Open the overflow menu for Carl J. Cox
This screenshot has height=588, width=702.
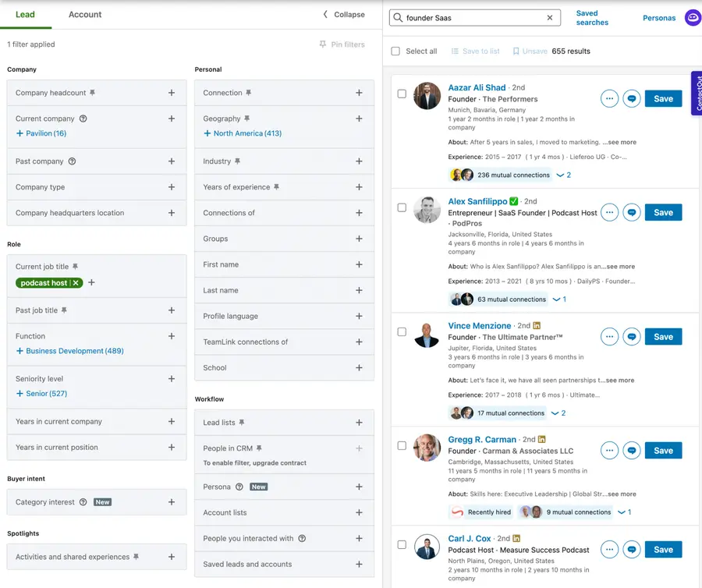609,549
